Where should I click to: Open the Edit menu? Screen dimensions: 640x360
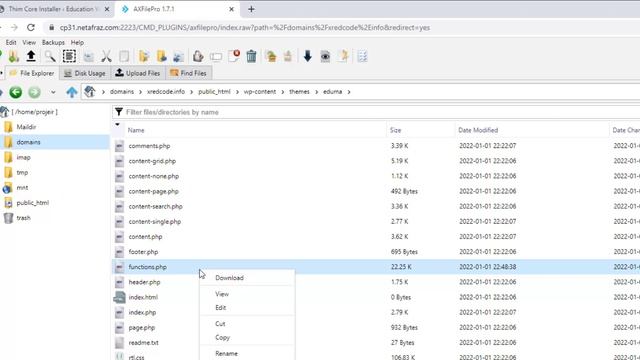[x=11, y=42]
